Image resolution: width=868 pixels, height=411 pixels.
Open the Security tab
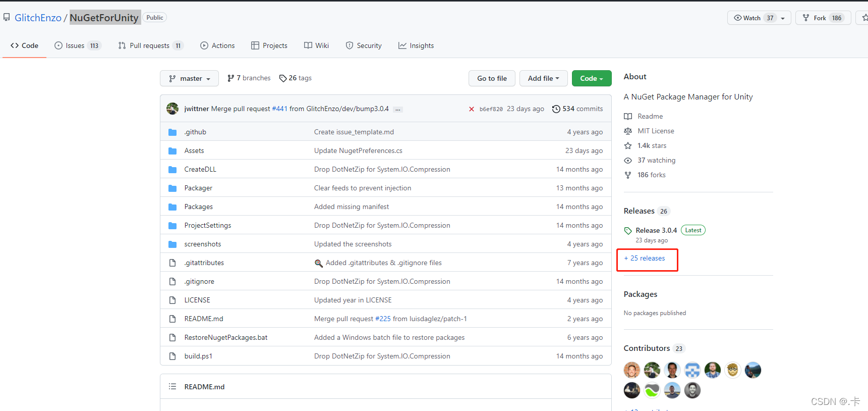coord(364,45)
